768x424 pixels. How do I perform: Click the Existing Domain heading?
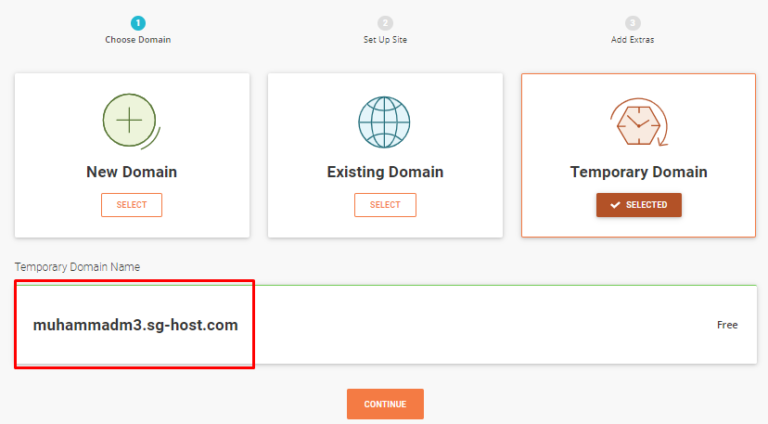click(x=385, y=172)
